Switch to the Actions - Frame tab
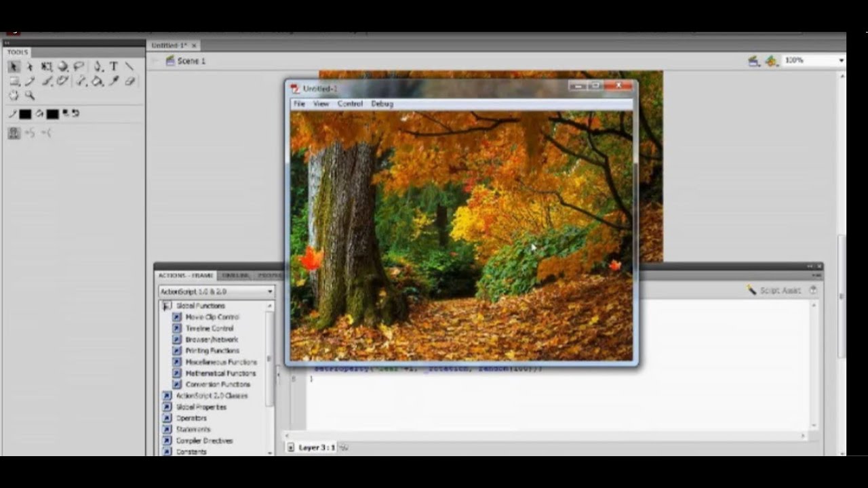The width and height of the screenshot is (868, 488). click(x=186, y=275)
